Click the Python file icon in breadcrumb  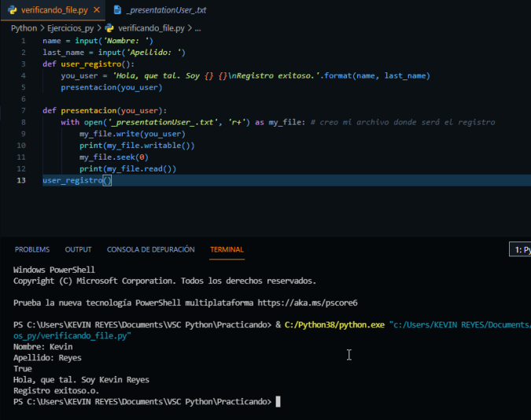pyautogui.click(x=109, y=28)
